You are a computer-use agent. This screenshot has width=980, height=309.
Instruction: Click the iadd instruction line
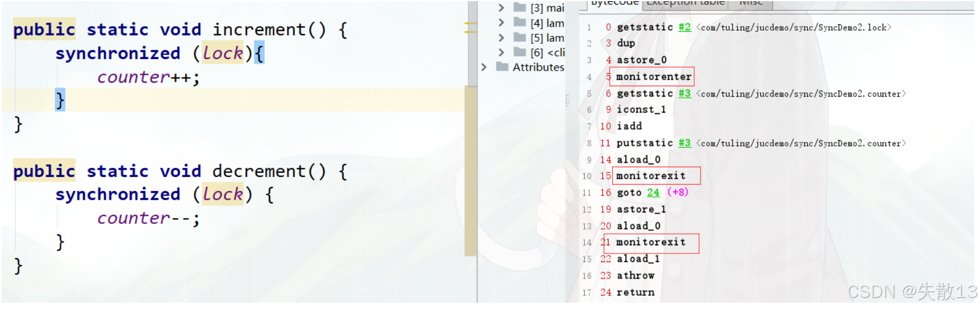pos(629,126)
